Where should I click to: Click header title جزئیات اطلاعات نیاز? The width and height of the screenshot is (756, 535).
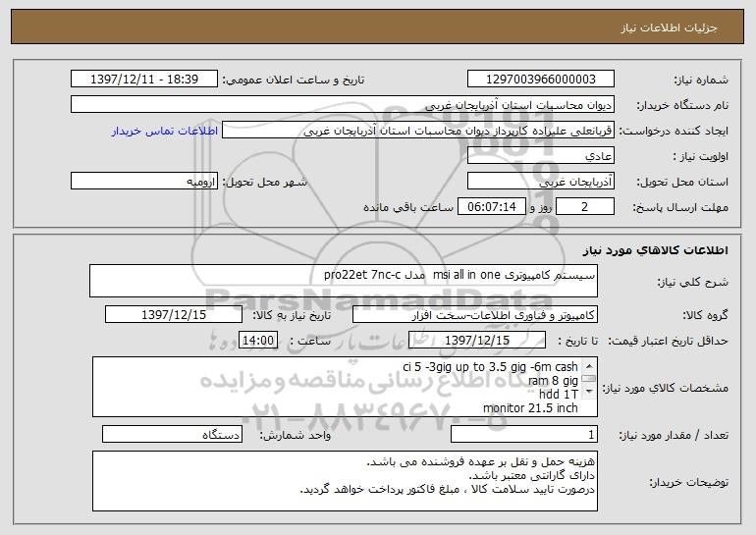(x=669, y=27)
